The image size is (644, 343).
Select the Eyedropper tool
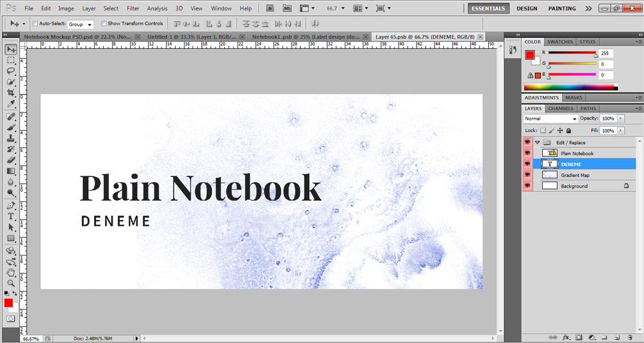11,104
